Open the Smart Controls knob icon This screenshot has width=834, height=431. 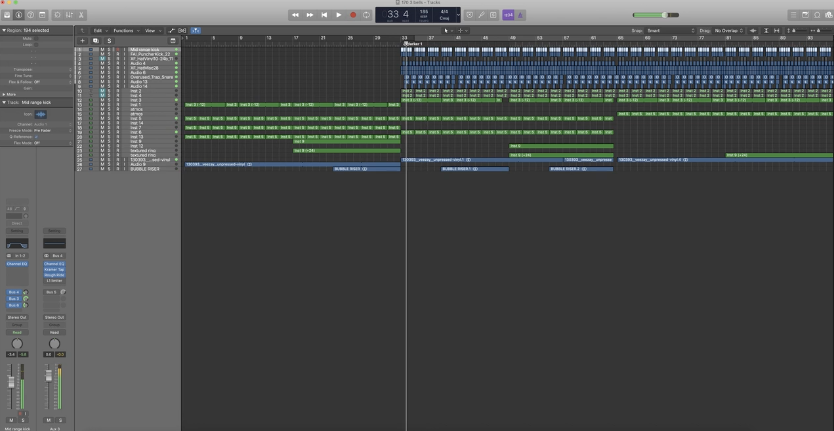[57, 15]
